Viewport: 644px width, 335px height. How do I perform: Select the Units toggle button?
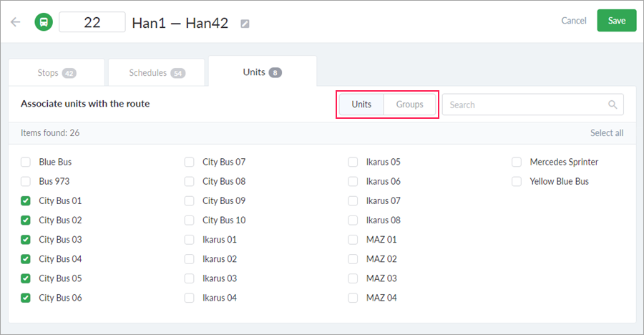click(361, 105)
